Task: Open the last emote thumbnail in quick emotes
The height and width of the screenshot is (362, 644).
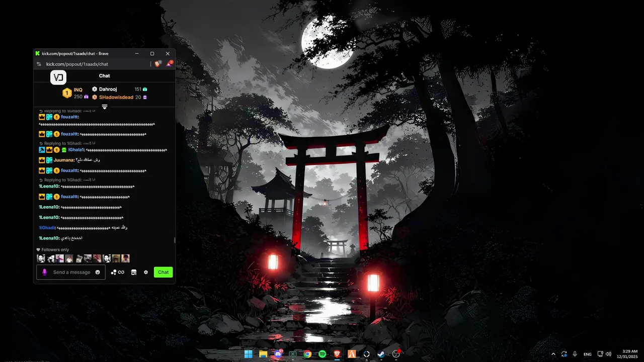Action: point(125,258)
